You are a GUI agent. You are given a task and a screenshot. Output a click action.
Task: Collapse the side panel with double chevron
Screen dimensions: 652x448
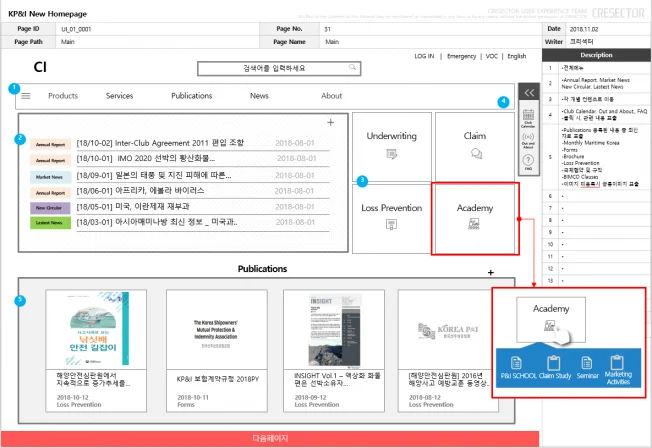(529, 93)
